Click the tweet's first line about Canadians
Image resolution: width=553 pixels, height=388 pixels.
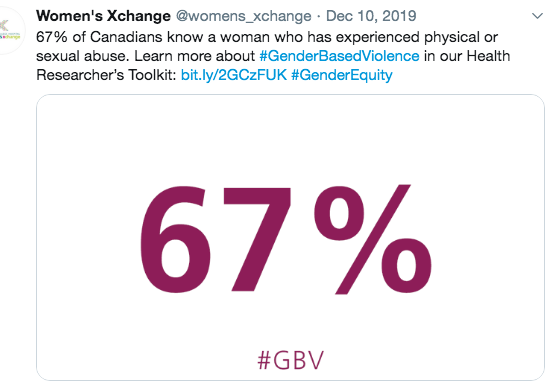267,37
